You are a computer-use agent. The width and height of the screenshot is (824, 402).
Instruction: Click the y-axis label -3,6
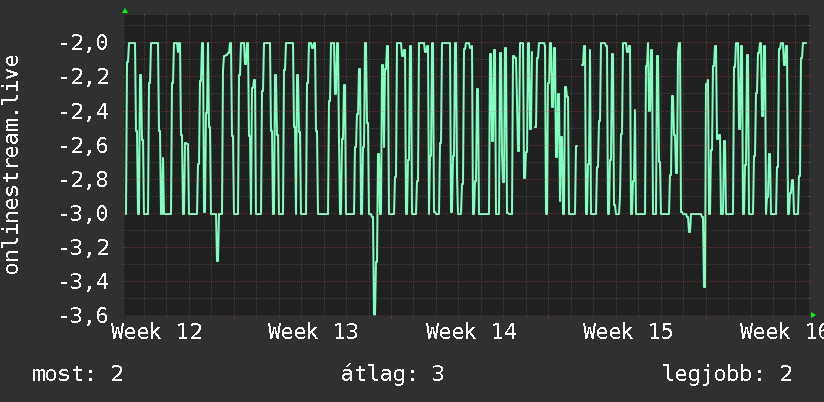[x=83, y=316]
